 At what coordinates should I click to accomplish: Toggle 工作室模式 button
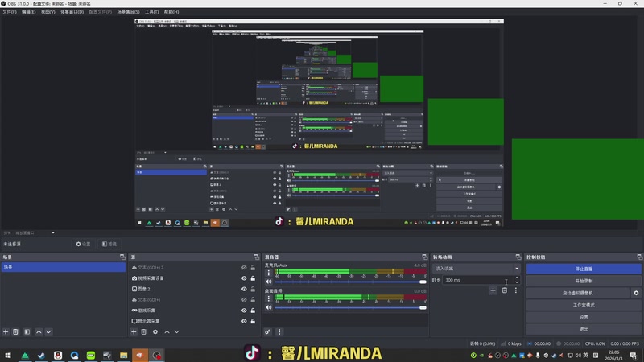(584, 305)
